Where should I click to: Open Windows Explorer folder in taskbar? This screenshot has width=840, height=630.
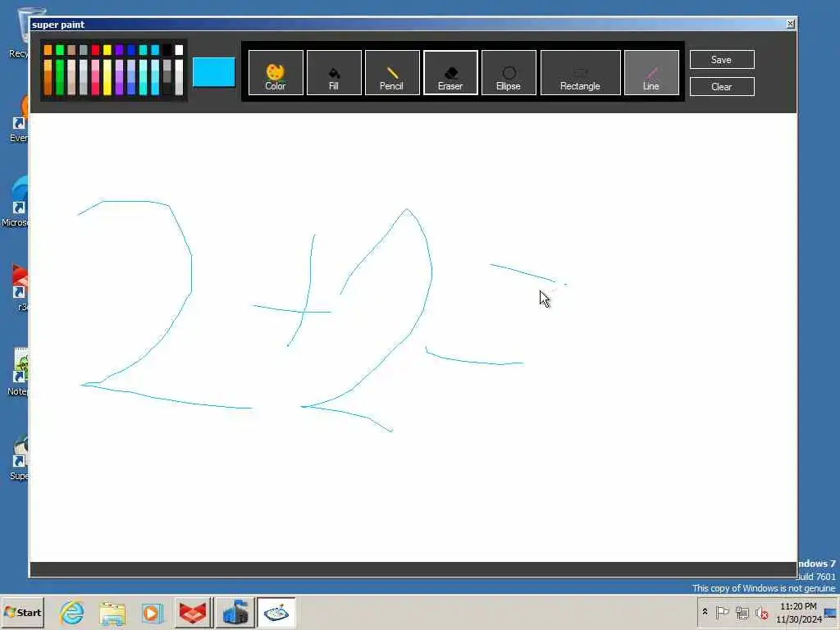pos(112,612)
